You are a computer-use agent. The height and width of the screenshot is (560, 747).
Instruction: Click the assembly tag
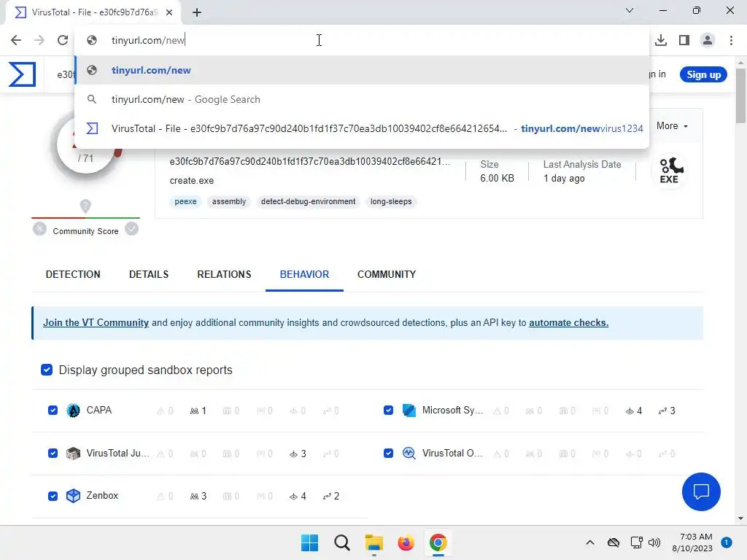tap(229, 201)
